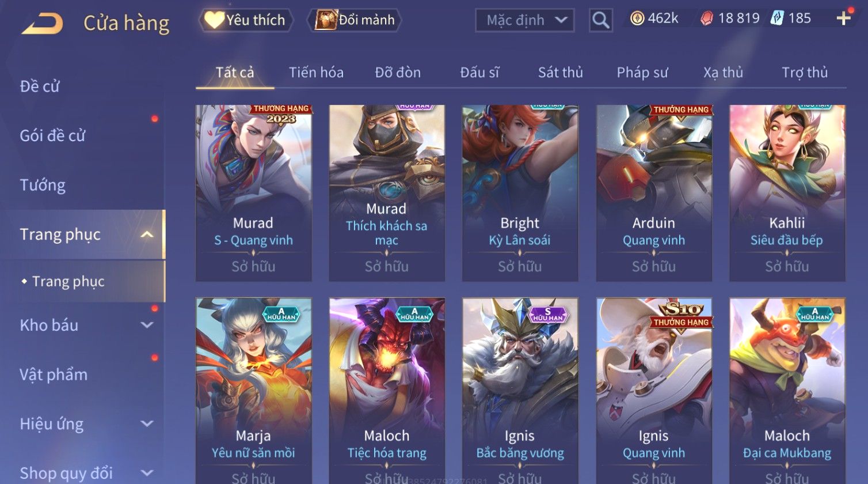This screenshot has height=484, width=868.
Task: Open Gói đề cử in sidebar
Action: pos(52,135)
